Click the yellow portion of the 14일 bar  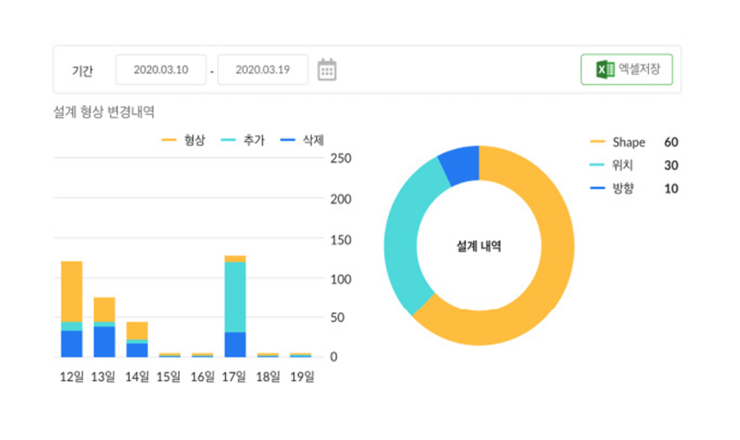[137, 330]
